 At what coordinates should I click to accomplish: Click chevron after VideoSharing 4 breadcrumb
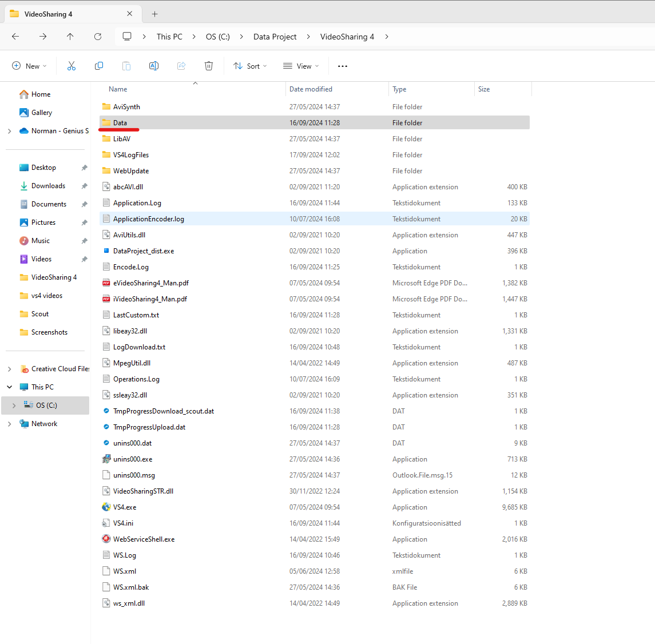tap(387, 37)
